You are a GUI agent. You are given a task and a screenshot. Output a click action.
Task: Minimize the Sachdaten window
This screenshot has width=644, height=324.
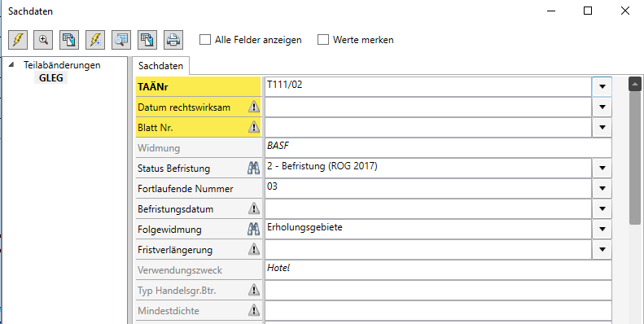click(x=550, y=11)
